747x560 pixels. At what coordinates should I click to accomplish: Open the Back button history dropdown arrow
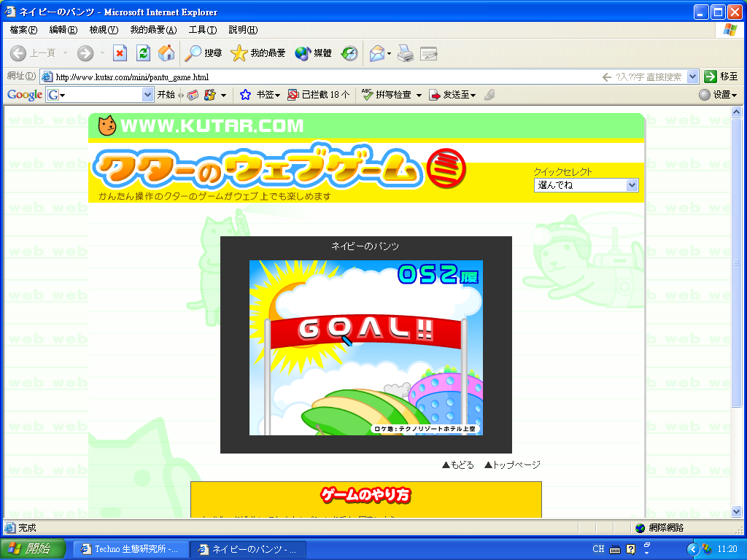pyautogui.click(x=65, y=52)
